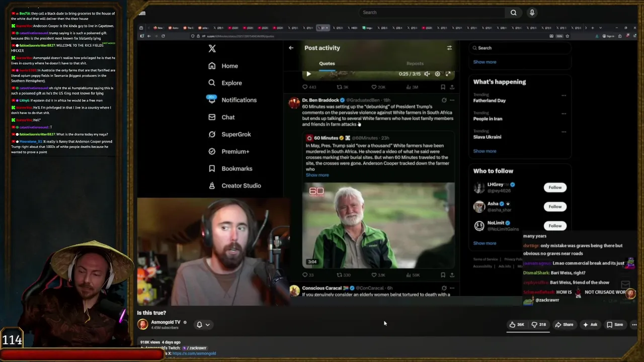
Task: Open SuperGrok in the X sidebar
Action: point(229,134)
